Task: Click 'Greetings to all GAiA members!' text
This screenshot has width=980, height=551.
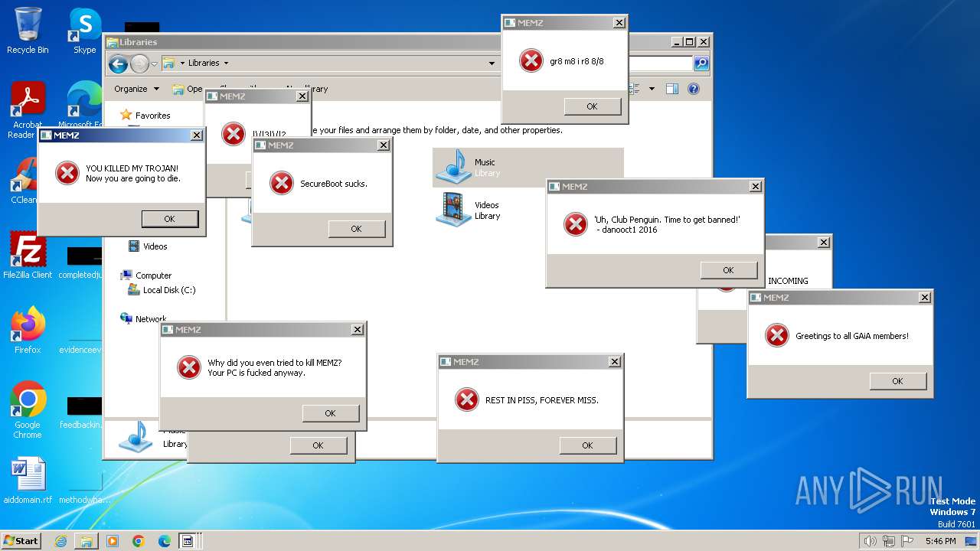Action: point(852,336)
